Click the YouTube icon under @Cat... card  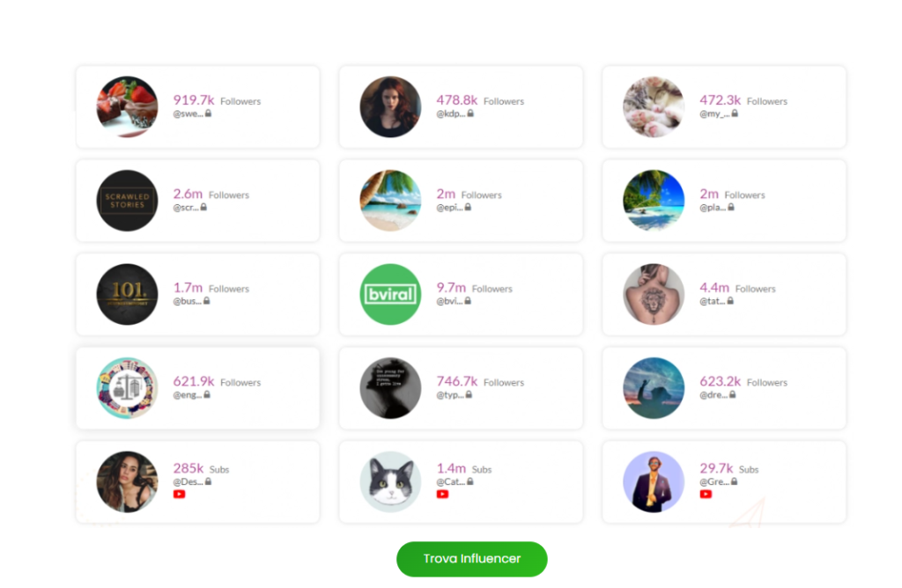pos(442,495)
